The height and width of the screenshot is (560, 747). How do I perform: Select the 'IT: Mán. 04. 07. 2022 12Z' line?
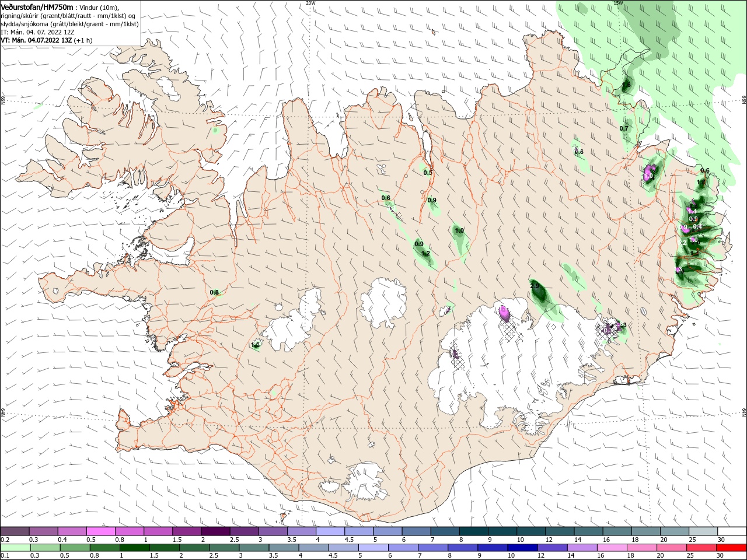point(37,32)
